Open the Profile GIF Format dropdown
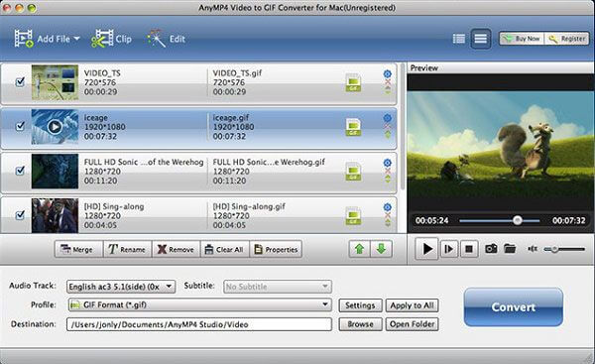Screen dimensions: 595x364 [x=199, y=304]
